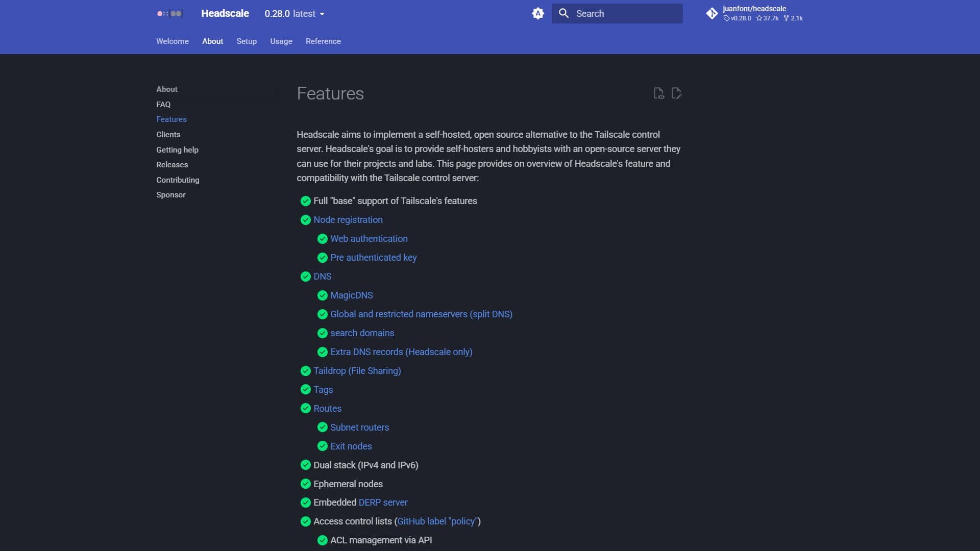Viewport: 980px width, 551px height.
Task: Click the edit this page icon
Action: tap(677, 93)
